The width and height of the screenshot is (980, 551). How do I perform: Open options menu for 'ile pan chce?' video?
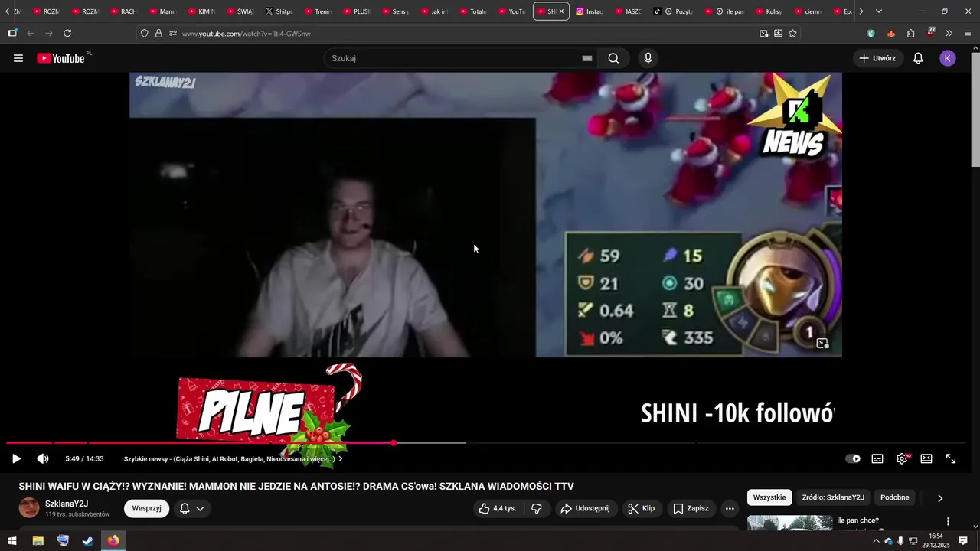coord(948,521)
